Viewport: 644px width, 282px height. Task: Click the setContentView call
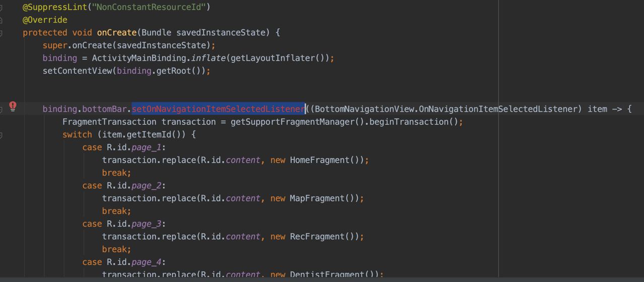(x=77, y=70)
